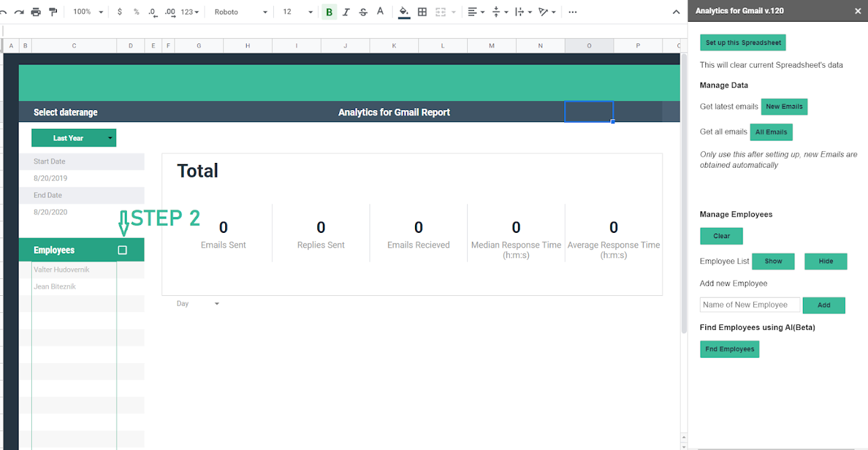This screenshot has height=450, width=868.
Task: Format as percent with the % icon
Action: coord(136,12)
